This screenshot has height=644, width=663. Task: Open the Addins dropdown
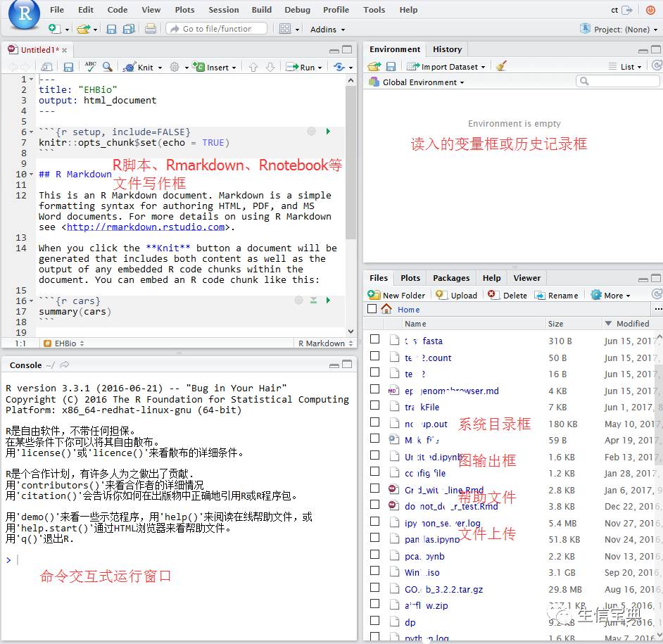328,30
